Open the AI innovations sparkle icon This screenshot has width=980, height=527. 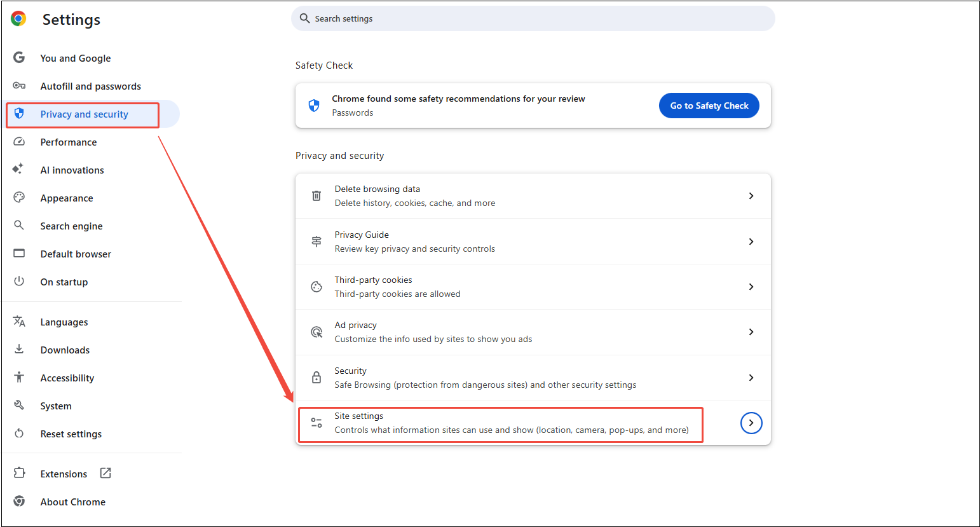coord(19,170)
